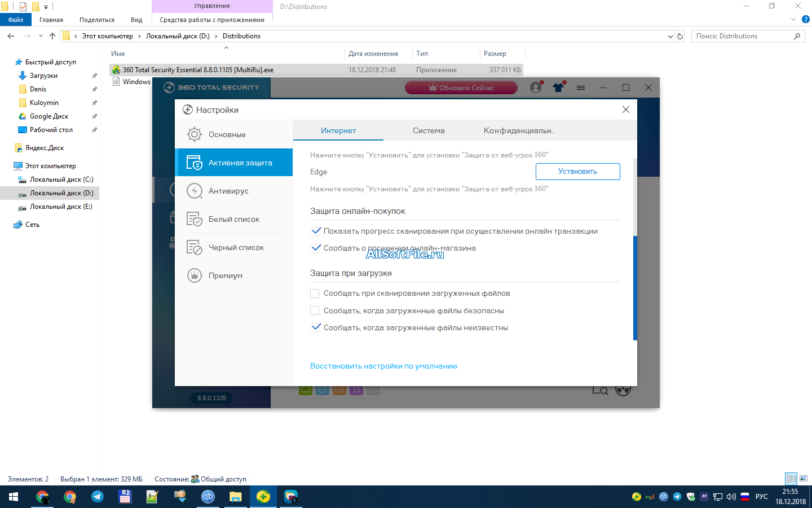This screenshot has width=812, height=508.
Task: Open the Премиум section
Action: [x=233, y=275]
